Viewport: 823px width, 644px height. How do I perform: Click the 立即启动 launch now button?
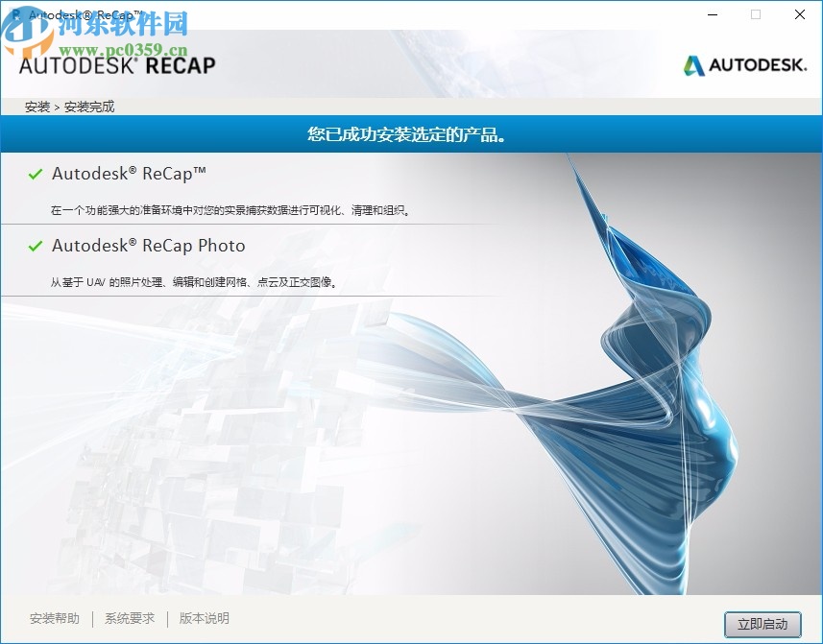pyautogui.click(x=763, y=623)
